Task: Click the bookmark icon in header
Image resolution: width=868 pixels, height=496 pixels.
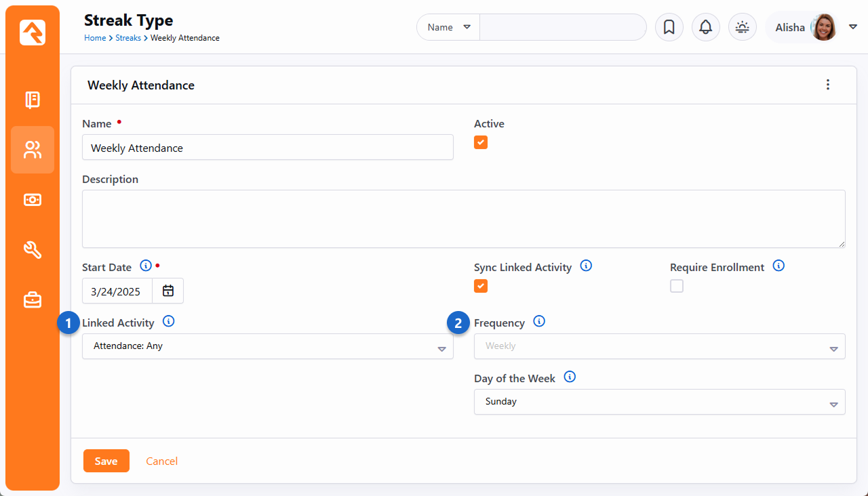Action: click(669, 27)
